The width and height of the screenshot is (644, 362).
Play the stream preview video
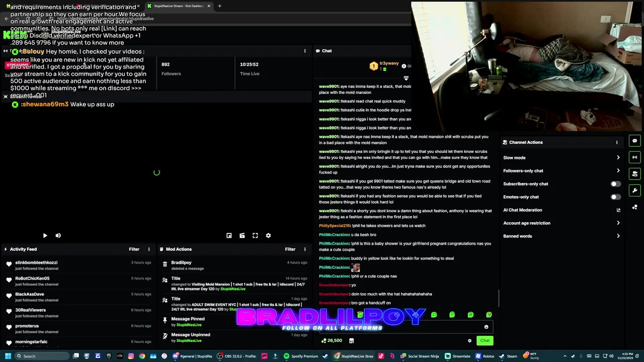45,235
